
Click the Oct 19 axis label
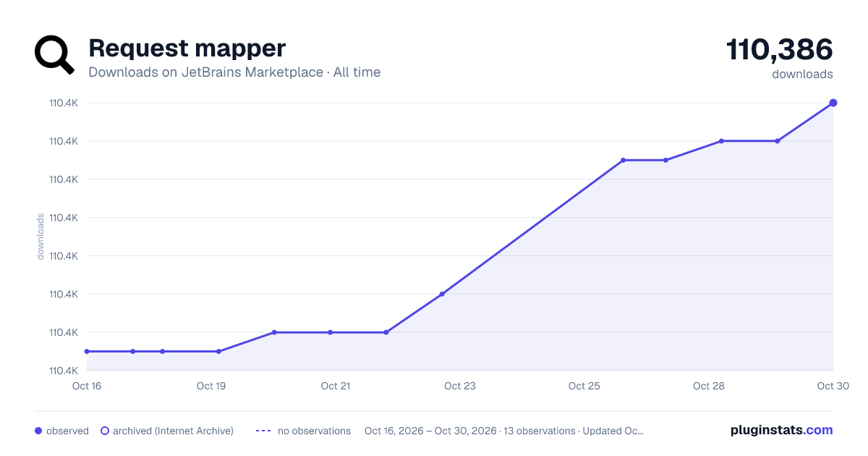(211, 386)
